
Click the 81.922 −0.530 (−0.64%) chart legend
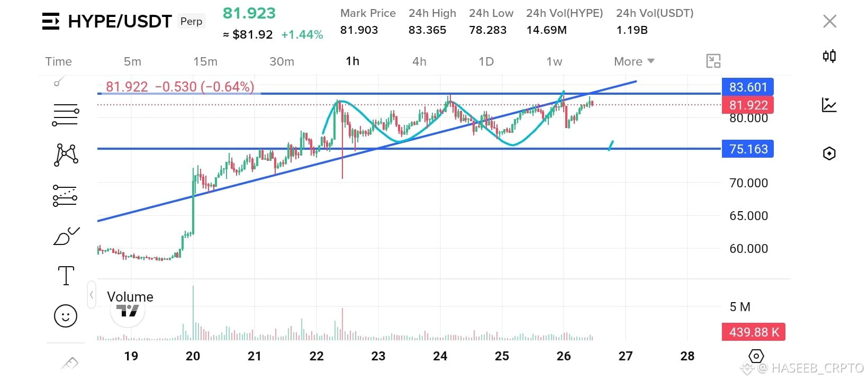(180, 87)
